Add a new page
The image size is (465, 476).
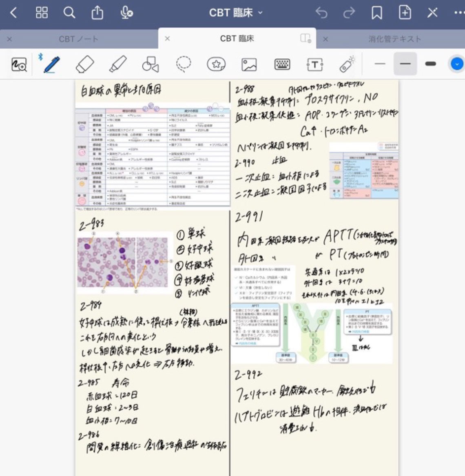coord(405,13)
